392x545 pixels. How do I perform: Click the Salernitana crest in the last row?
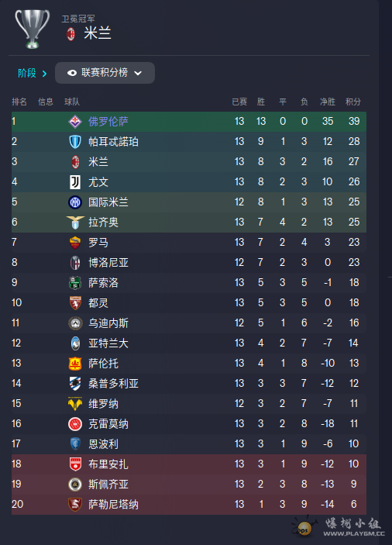click(75, 505)
